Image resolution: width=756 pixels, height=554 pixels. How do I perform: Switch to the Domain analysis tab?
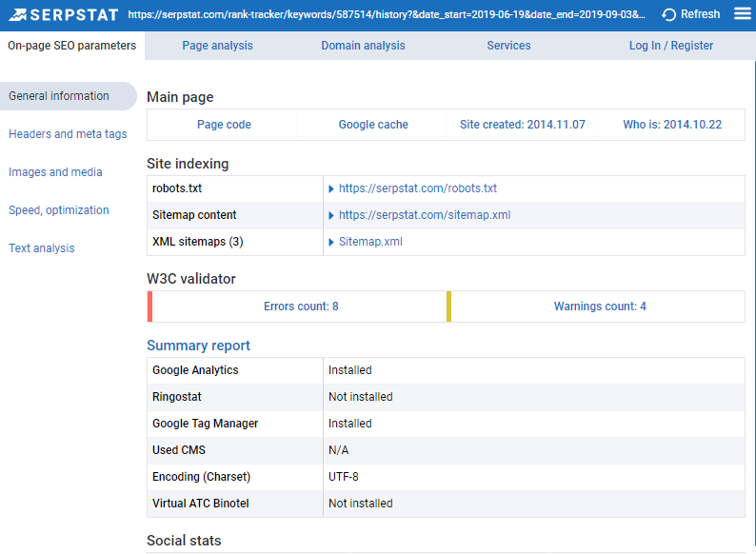[x=363, y=46]
